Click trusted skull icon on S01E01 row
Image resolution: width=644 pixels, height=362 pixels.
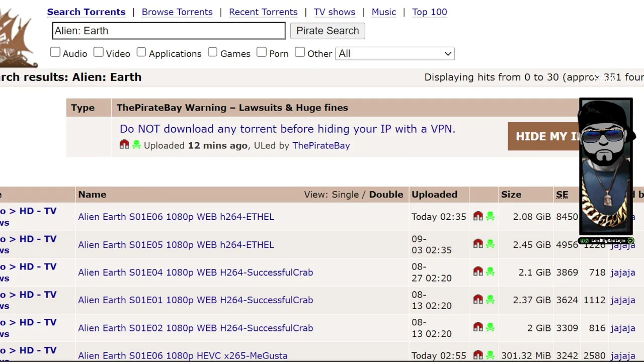coord(490,299)
